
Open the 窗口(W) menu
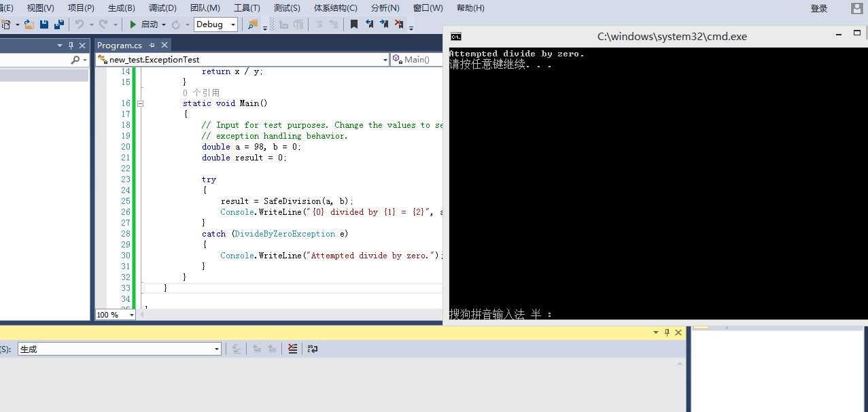428,8
